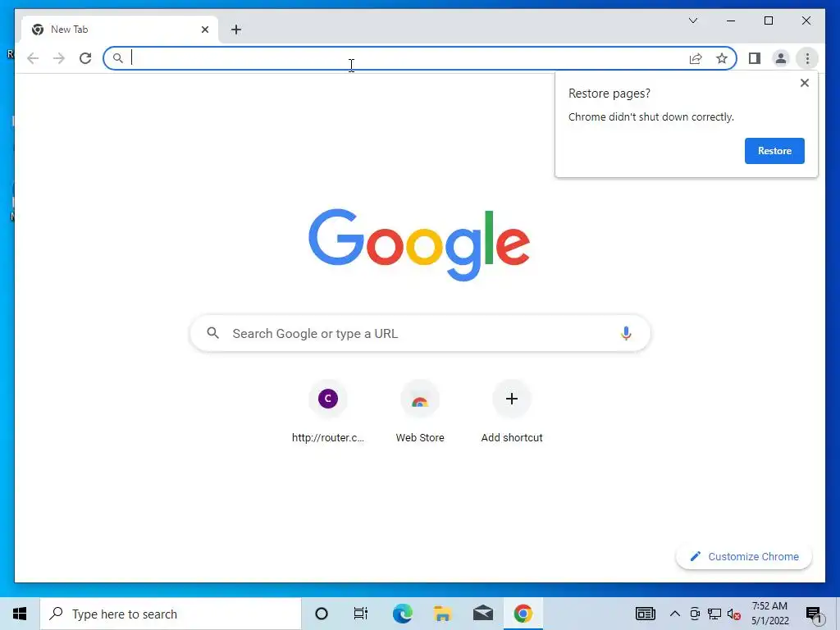Image resolution: width=840 pixels, height=630 pixels.
Task: Open the http://router.c... shortcut
Action: pos(328,412)
